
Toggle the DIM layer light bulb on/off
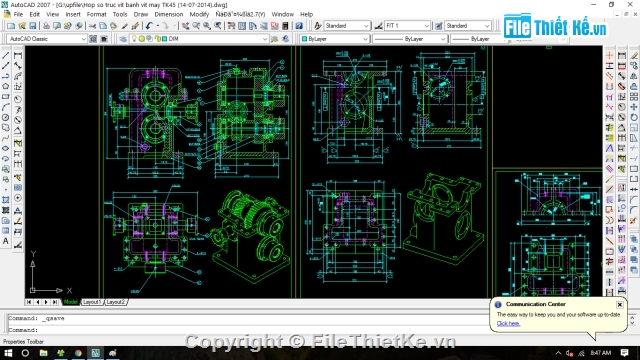click(134, 39)
